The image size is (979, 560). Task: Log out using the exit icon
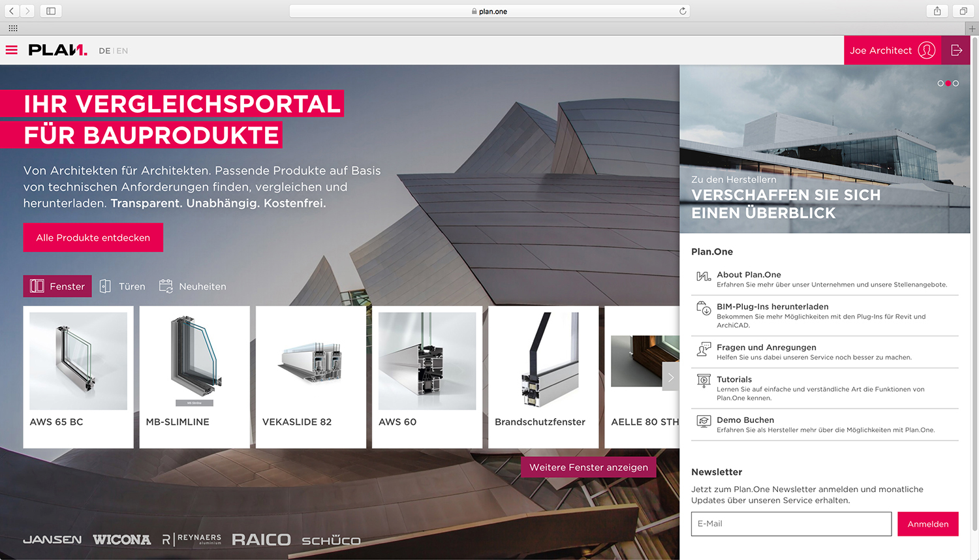(956, 50)
